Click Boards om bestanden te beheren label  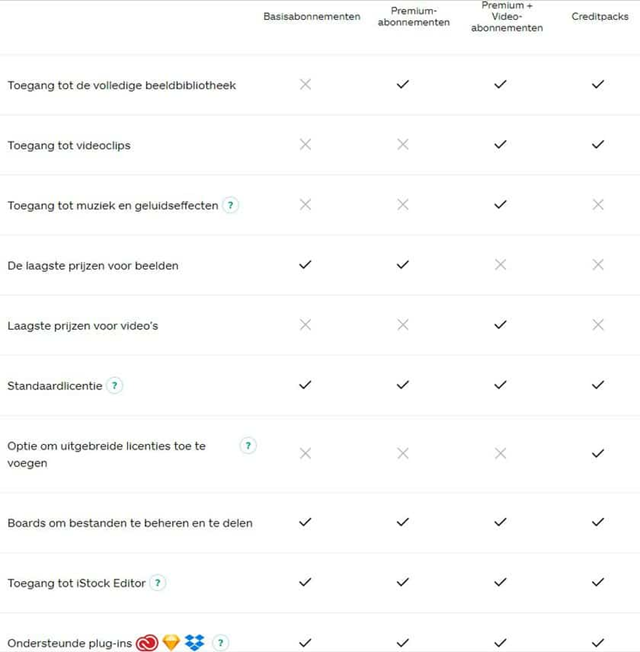130,523
